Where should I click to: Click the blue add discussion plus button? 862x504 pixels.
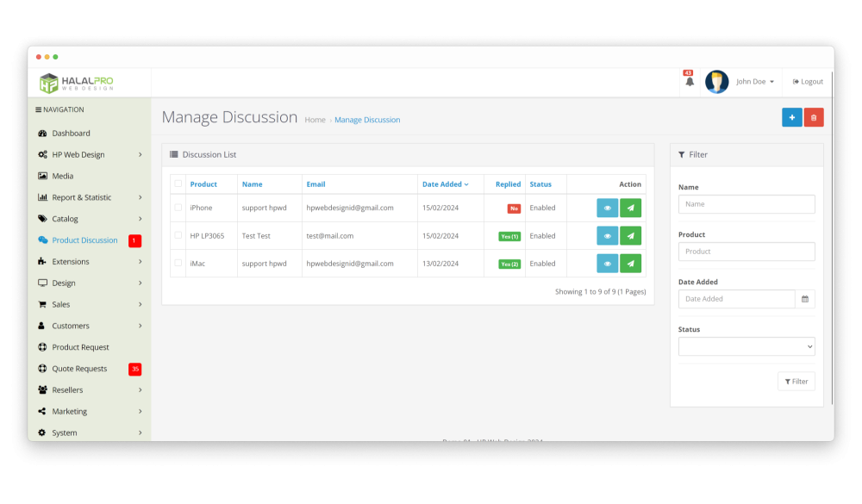pos(791,117)
